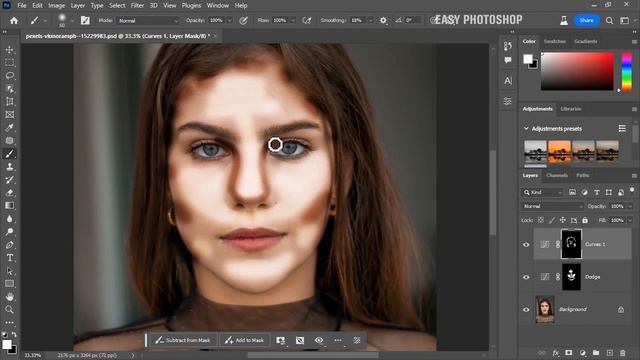Select the Rectangular Marquee tool
Viewport: 640px width, 360px height.
pyautogui.click(x=9, y=63)
